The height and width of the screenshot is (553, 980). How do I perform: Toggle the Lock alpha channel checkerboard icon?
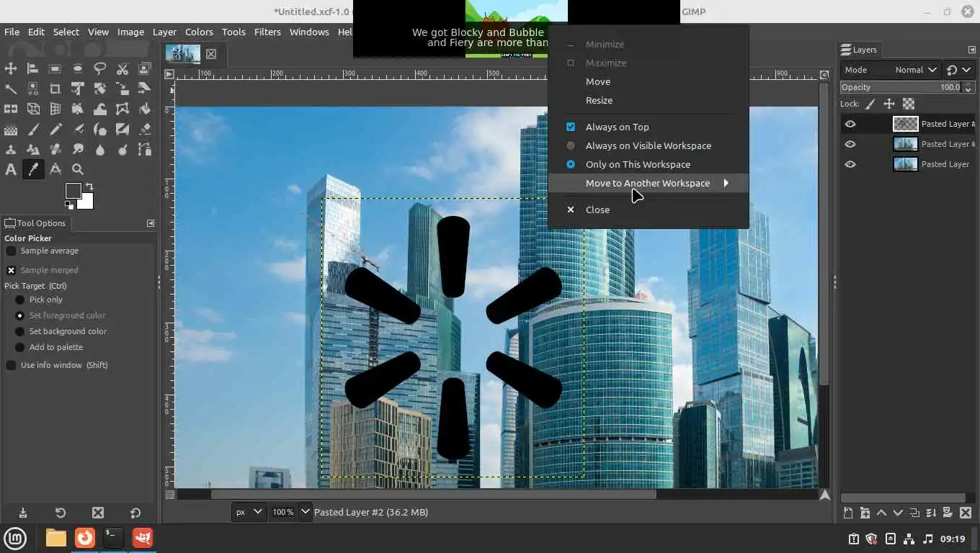(x=909, y=104)
